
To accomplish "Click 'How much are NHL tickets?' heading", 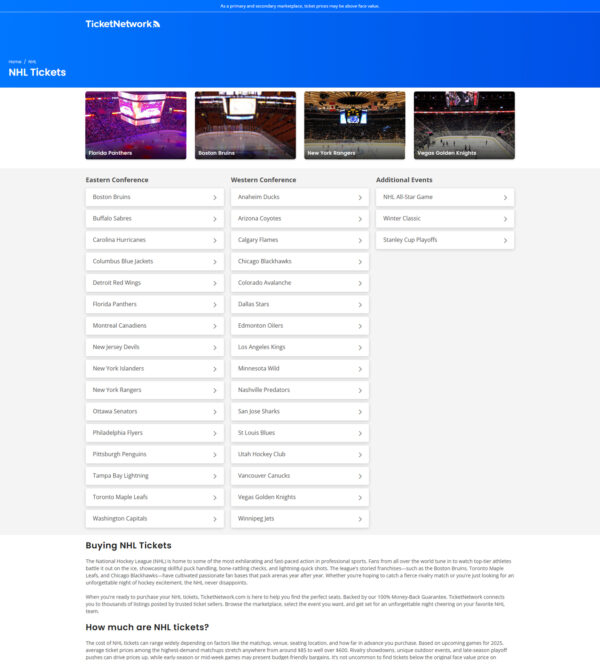I will click(x=147, y=627).
